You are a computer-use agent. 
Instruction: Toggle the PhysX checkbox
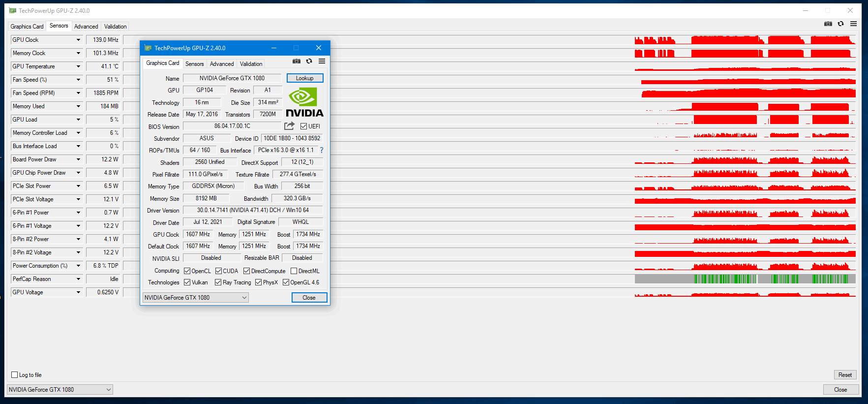258,282
